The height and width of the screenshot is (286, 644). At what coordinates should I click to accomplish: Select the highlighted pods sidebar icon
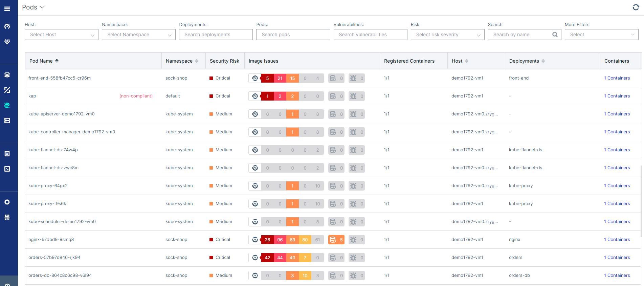point(7,105)
